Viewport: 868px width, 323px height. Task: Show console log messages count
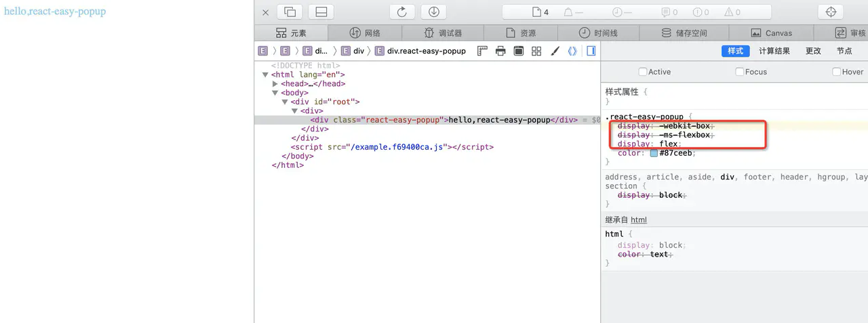click(x=669, y=12)
